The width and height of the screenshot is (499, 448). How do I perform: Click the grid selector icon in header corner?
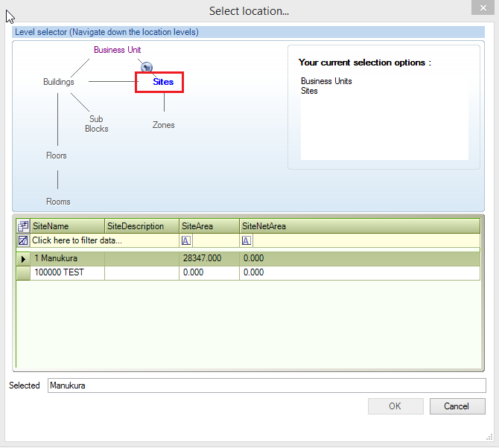tap(23, 226)
